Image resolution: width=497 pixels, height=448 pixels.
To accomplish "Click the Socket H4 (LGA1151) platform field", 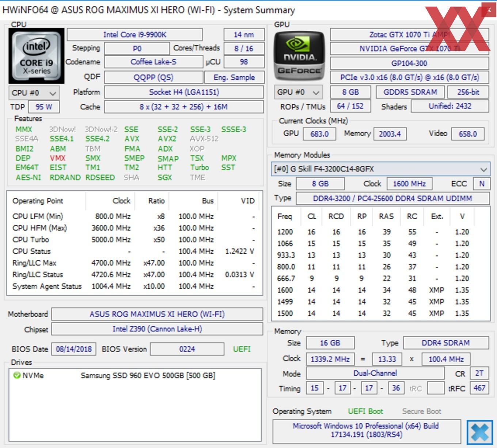I will tap(184, 92).
